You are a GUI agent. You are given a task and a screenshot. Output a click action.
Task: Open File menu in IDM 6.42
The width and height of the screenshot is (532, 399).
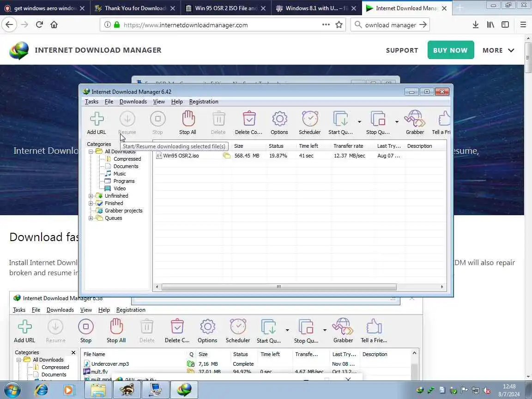pos(109,102)
